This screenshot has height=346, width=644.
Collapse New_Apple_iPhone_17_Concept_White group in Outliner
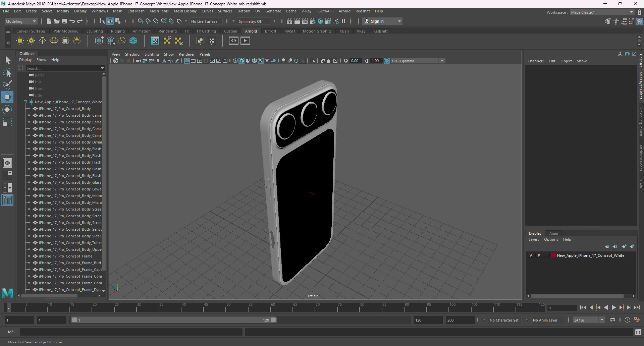(x=25, y=102)
